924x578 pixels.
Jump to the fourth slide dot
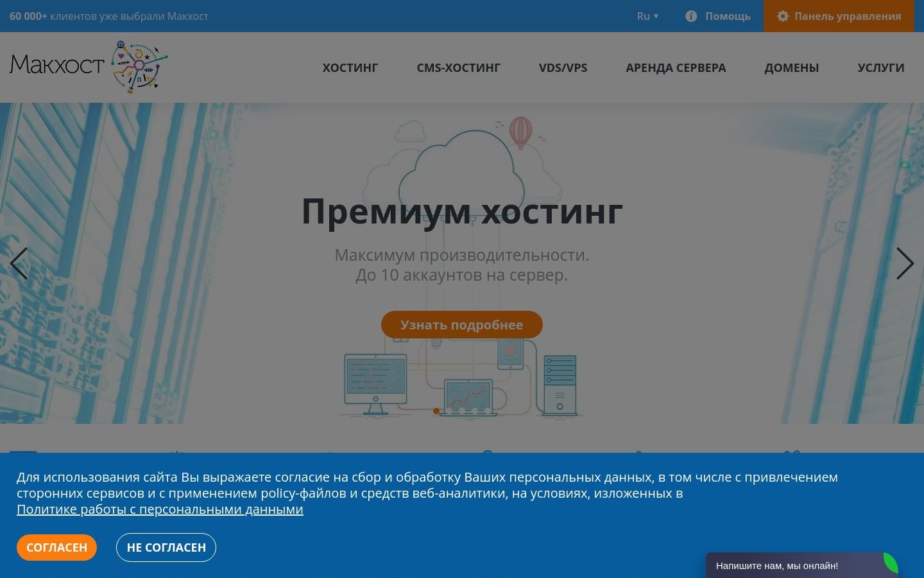click(x=475, y=411)
